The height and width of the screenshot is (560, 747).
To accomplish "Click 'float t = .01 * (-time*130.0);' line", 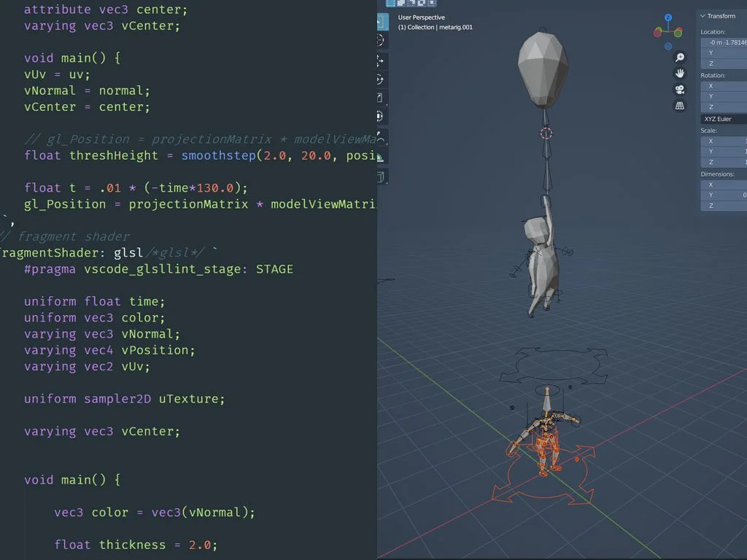I will pyautogui.click(x=136, y=188).
